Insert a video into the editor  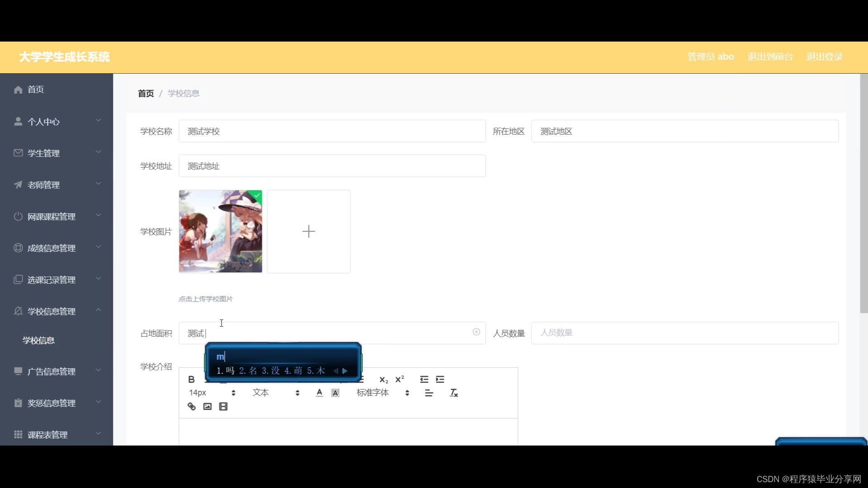[223, 407]
